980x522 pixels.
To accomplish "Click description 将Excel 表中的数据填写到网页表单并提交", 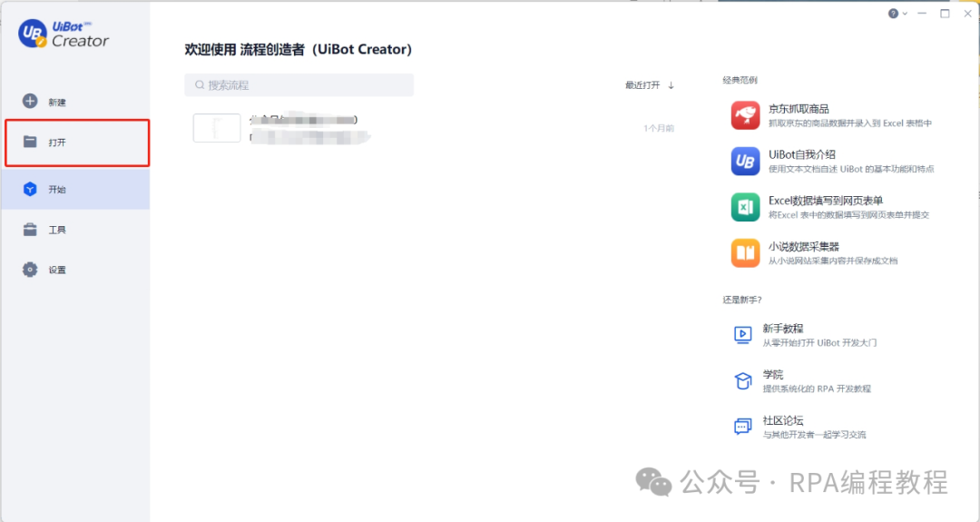I will 848,215.
